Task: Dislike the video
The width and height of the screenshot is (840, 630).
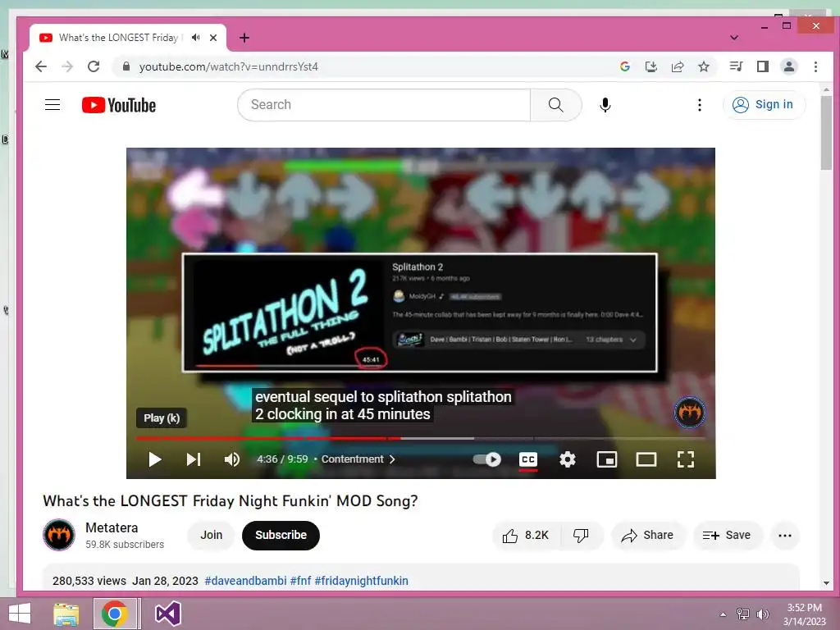Action: click(582, 535)
